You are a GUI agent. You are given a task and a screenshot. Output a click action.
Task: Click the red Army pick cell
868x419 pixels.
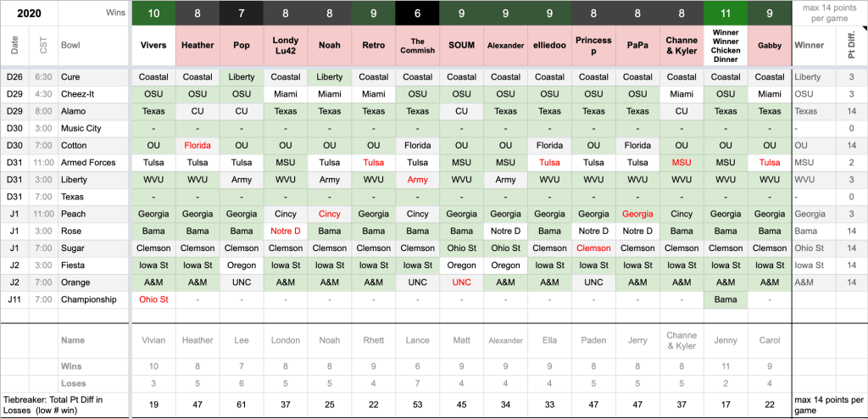click(x=417, y=180)
